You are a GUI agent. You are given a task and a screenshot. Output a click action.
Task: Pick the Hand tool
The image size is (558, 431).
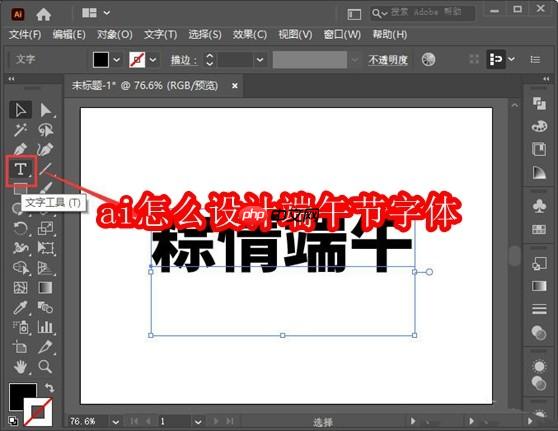[x=20, y=367]
